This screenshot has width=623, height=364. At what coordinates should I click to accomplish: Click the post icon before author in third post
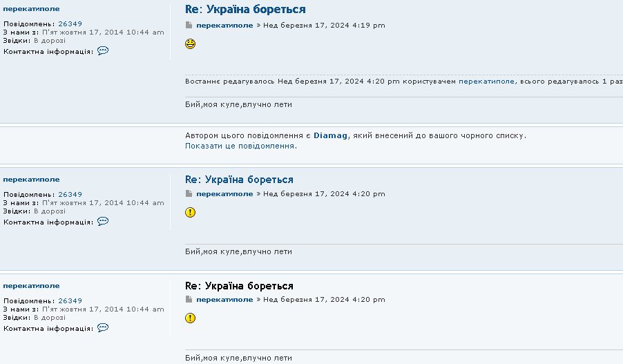189,300
